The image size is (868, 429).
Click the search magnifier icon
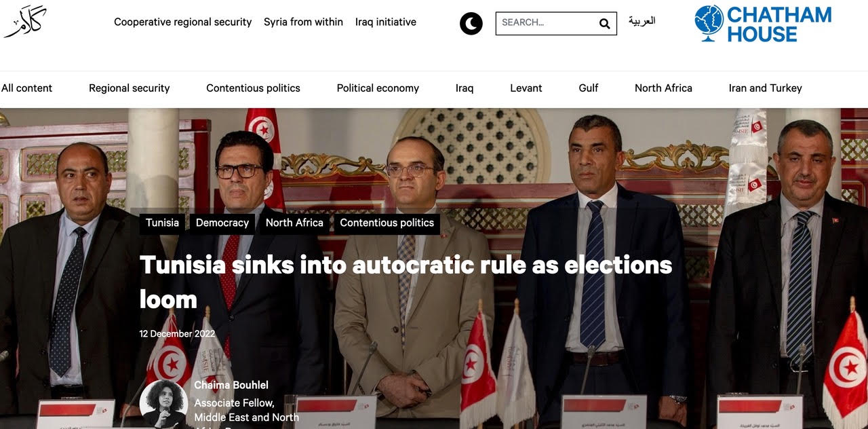(604, 24)
